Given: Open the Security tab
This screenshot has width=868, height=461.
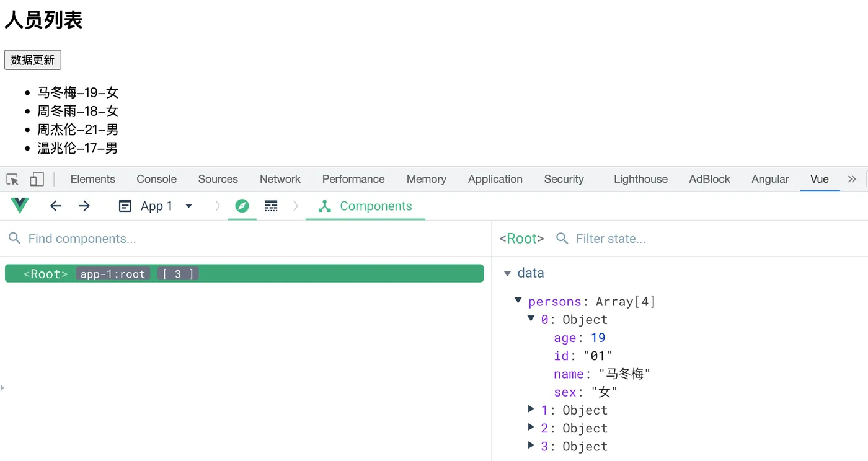Looking at the screenshot, I should (564, 179).
